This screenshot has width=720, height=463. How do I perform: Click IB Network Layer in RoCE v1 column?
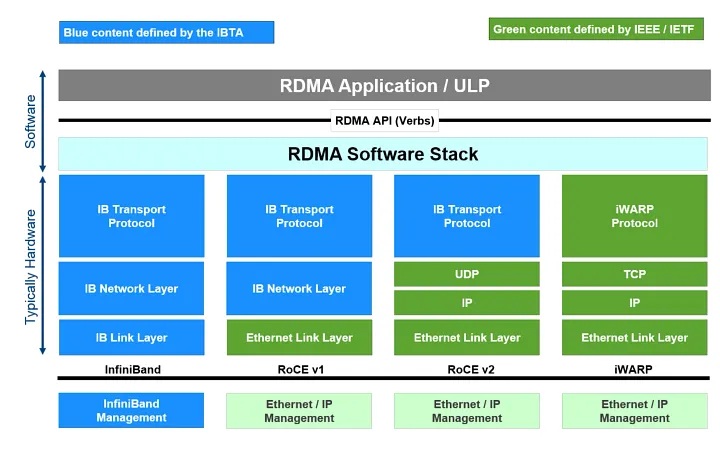click(299, 288)
